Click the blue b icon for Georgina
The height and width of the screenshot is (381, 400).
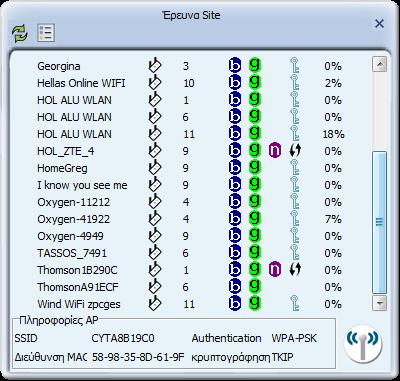click(x=235, y=66)
